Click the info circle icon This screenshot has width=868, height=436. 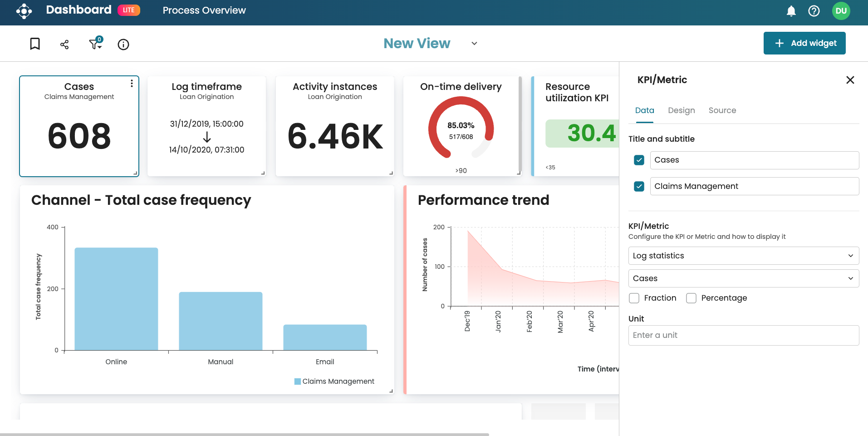tap(123, 44)
